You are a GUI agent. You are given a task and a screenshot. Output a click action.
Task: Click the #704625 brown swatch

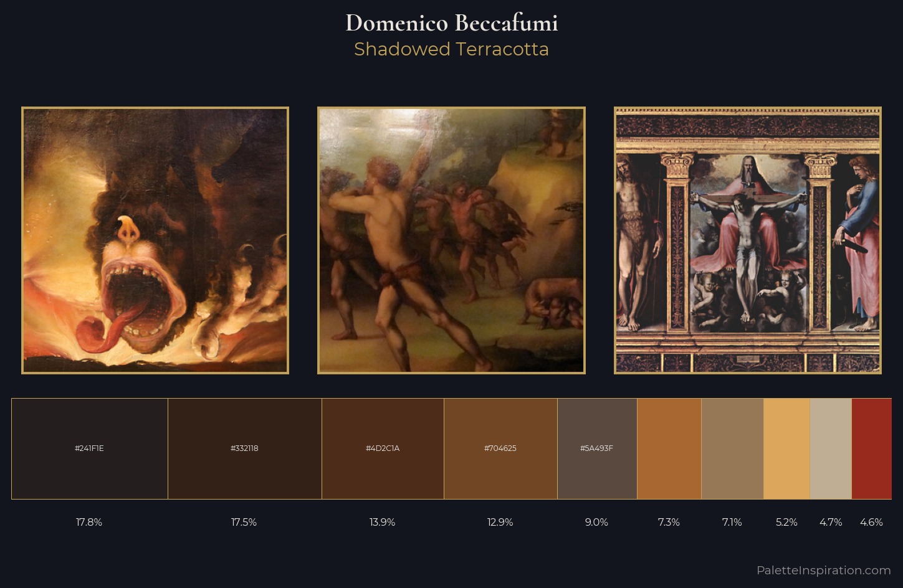pyautogui.click(x=501, y=448)
